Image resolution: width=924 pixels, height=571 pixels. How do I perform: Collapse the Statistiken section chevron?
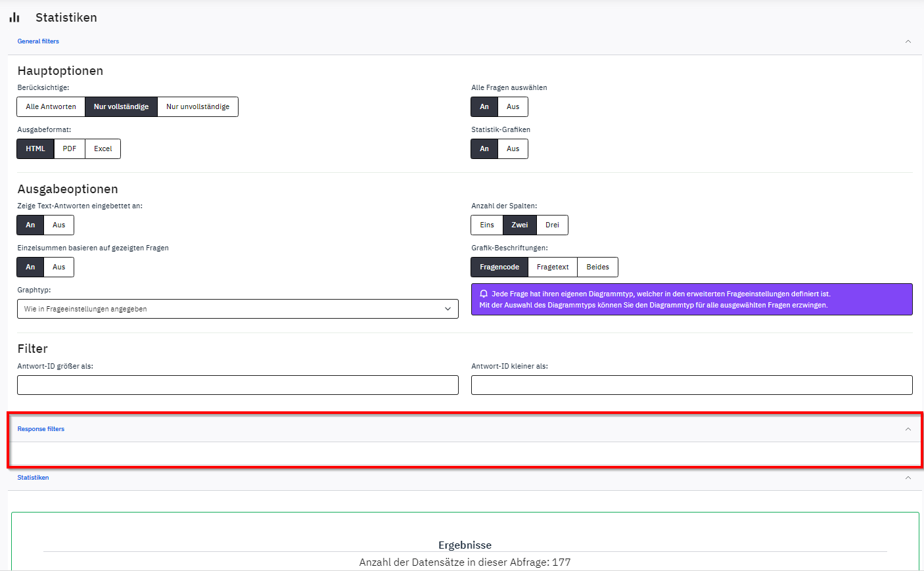click(x=908, y=478)
